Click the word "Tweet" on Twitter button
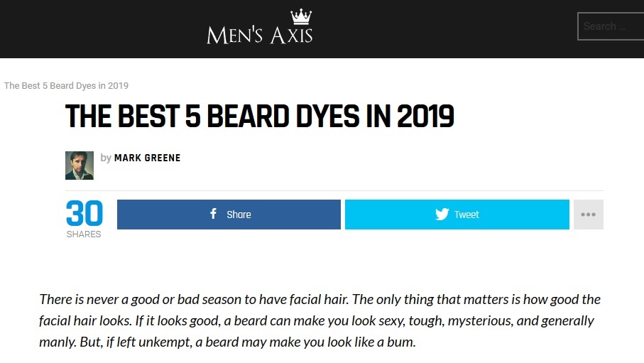This screenshot has height=363, width=644. coord(466,215)
